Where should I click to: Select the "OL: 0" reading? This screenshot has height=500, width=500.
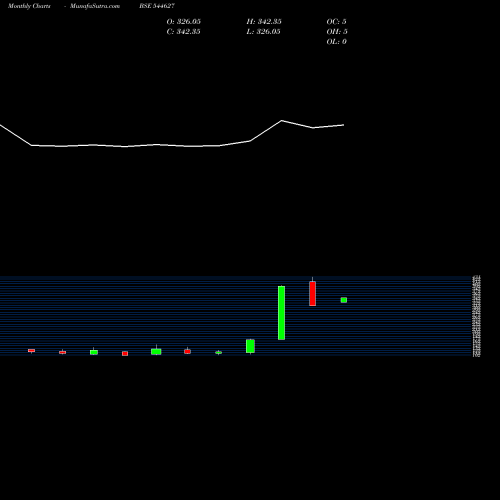click(x=337, y=42)
